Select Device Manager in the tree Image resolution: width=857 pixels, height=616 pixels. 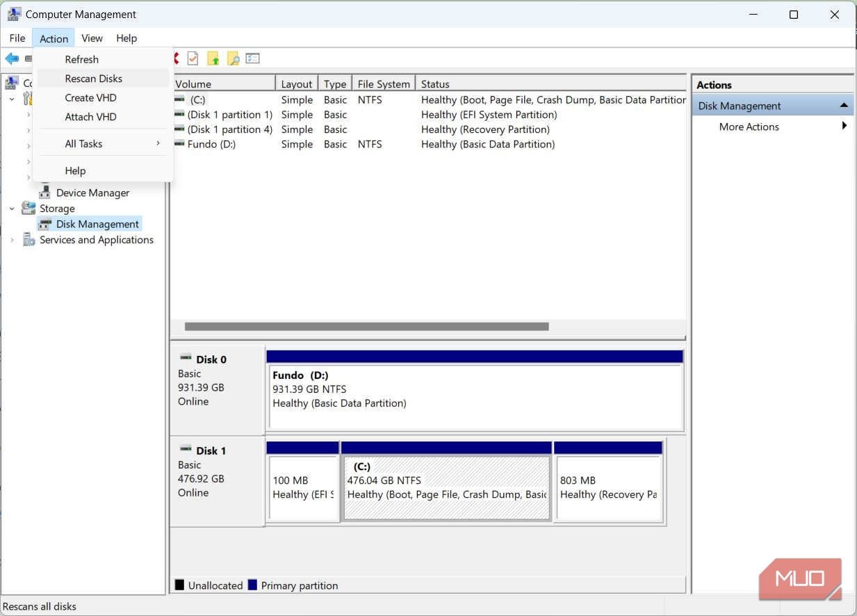click(92, 193)
